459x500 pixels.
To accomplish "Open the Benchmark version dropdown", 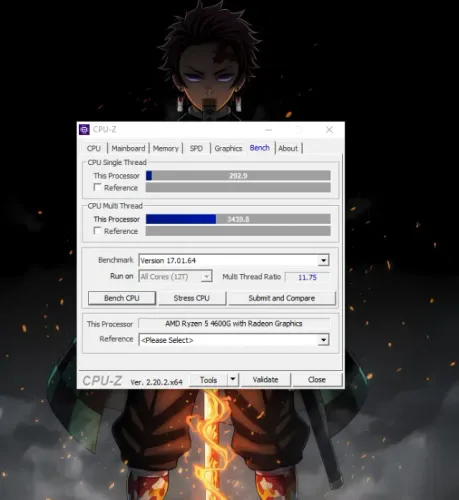I will click(234, 260).
